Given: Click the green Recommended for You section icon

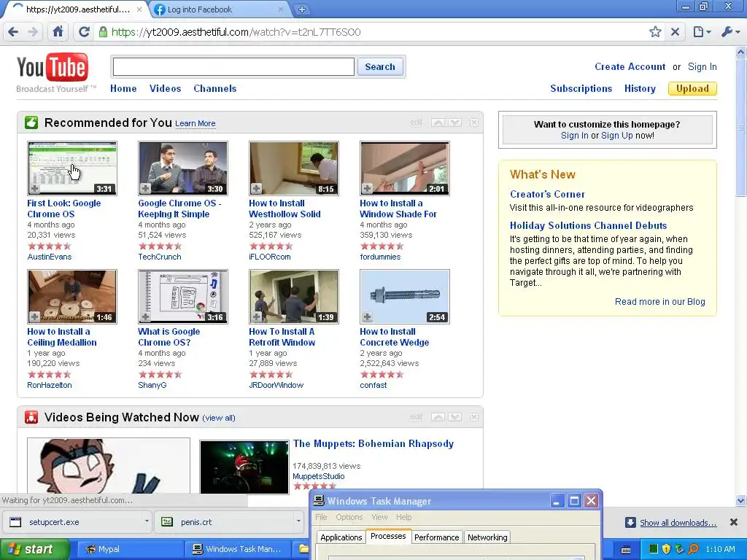Looking at the screenshot, I should (31, 122).
